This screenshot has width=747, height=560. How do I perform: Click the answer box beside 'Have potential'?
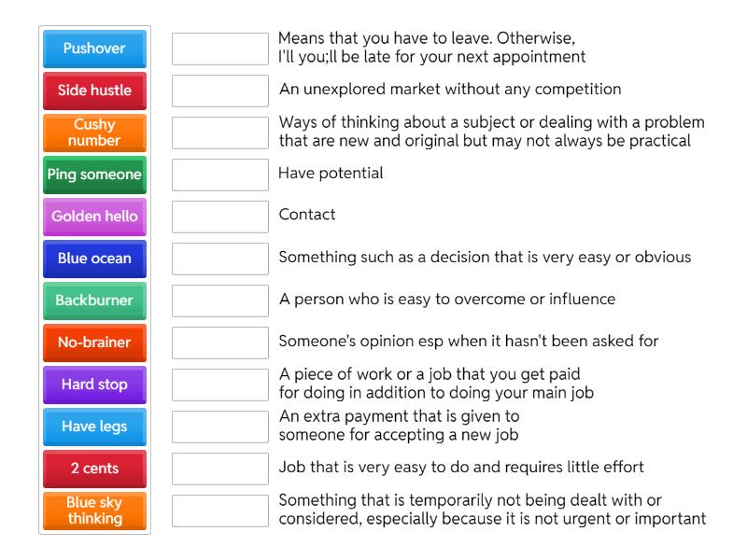point(219,175)
